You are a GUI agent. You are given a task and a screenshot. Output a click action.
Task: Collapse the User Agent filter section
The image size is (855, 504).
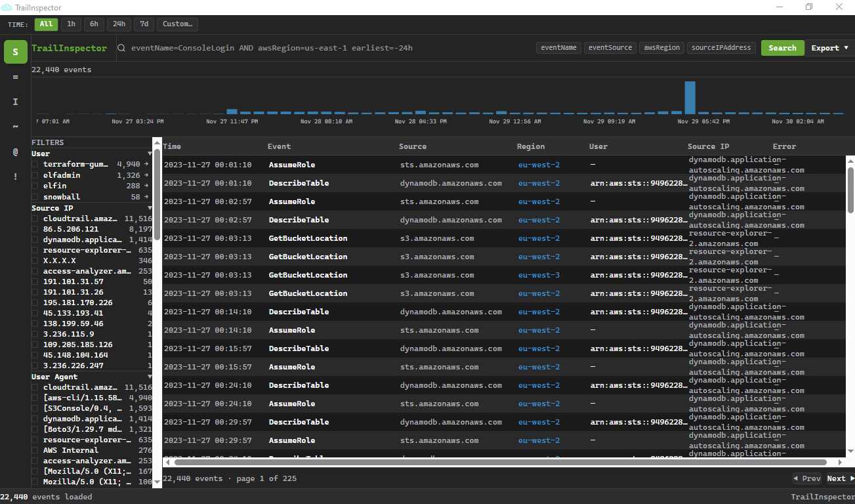(150, 377)
